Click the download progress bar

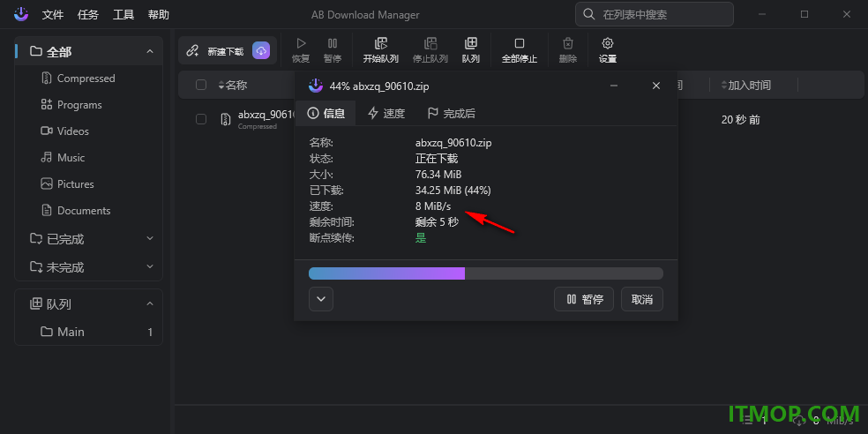(485, 273)
